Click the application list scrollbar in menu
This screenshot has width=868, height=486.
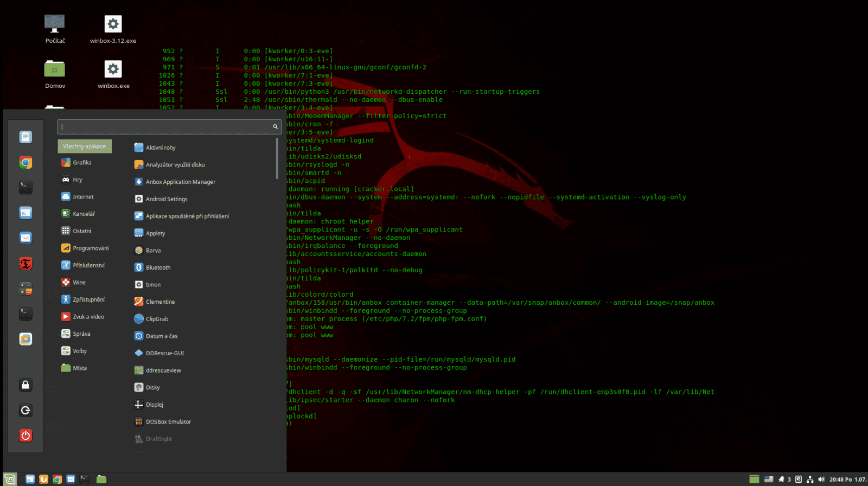tap(277, 158)
